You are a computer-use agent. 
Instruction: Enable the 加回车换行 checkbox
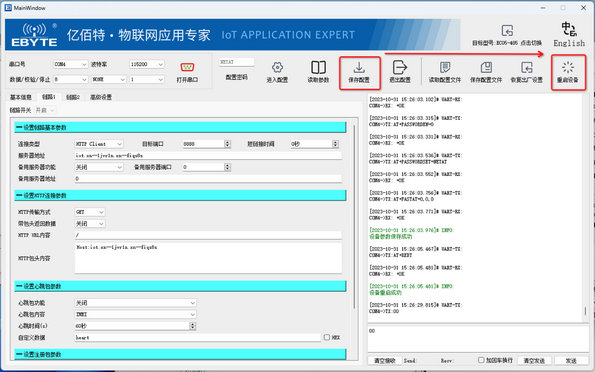[481, 359]
